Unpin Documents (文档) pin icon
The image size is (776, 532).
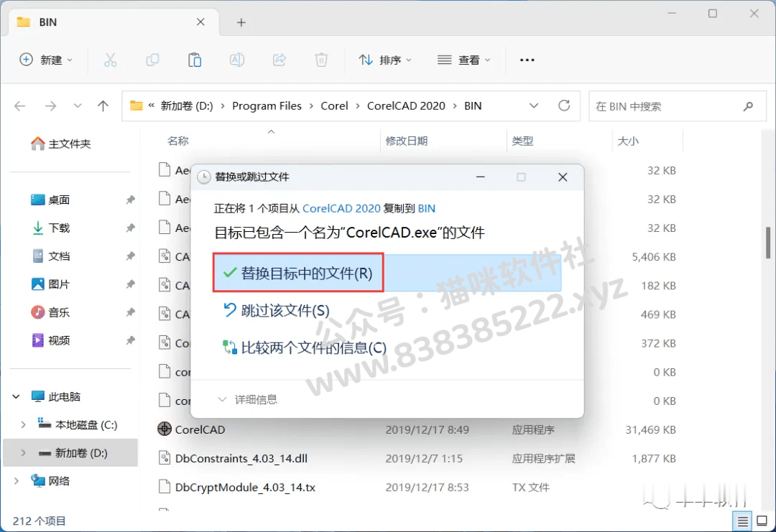tap(130, 256)
